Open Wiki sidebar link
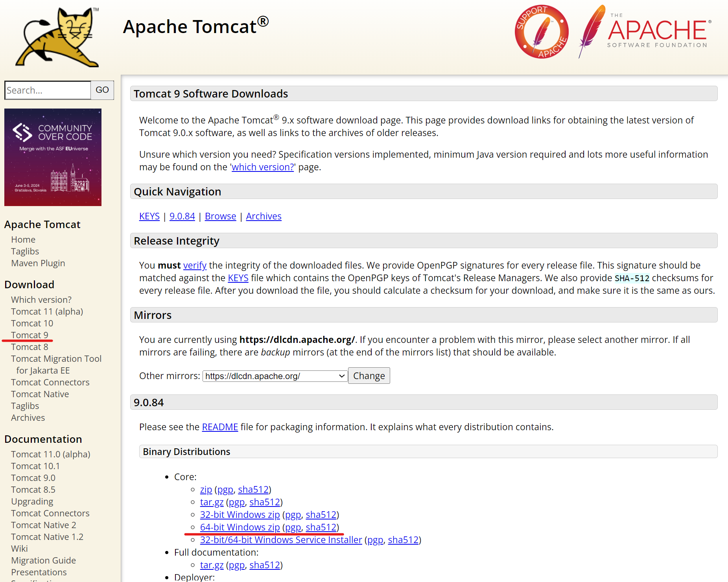The image size is (728, 582). point(20,549)
